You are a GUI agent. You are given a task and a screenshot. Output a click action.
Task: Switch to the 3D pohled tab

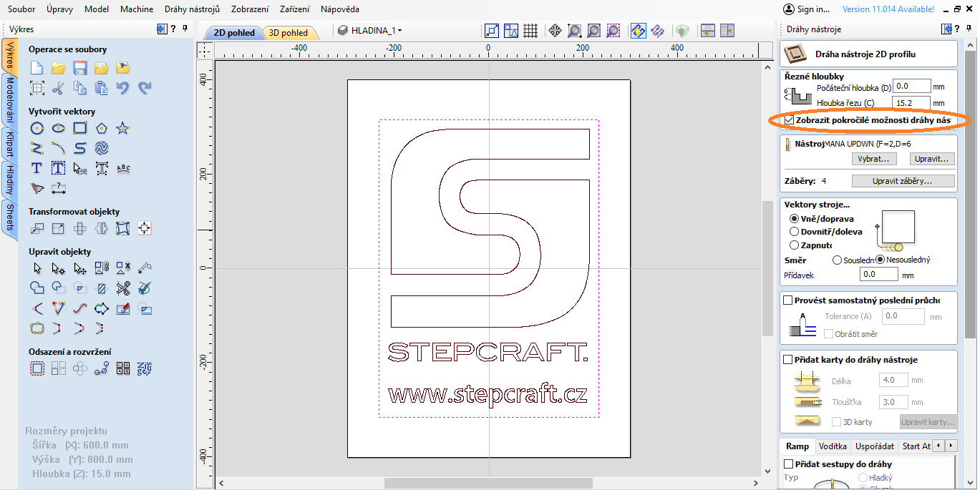[288, 33]
